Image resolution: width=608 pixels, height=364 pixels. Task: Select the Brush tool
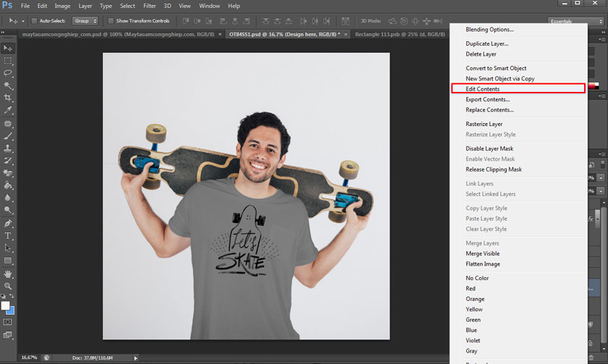8,136
